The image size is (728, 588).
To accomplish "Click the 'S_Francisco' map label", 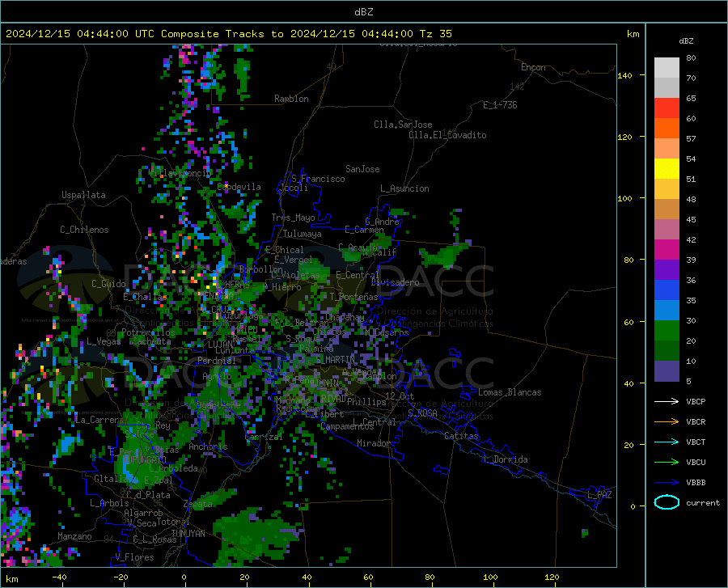I will click(318, 179).
